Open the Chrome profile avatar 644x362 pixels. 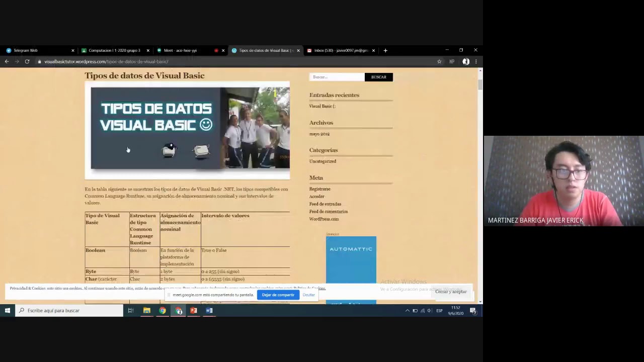(x=466, y=61)
